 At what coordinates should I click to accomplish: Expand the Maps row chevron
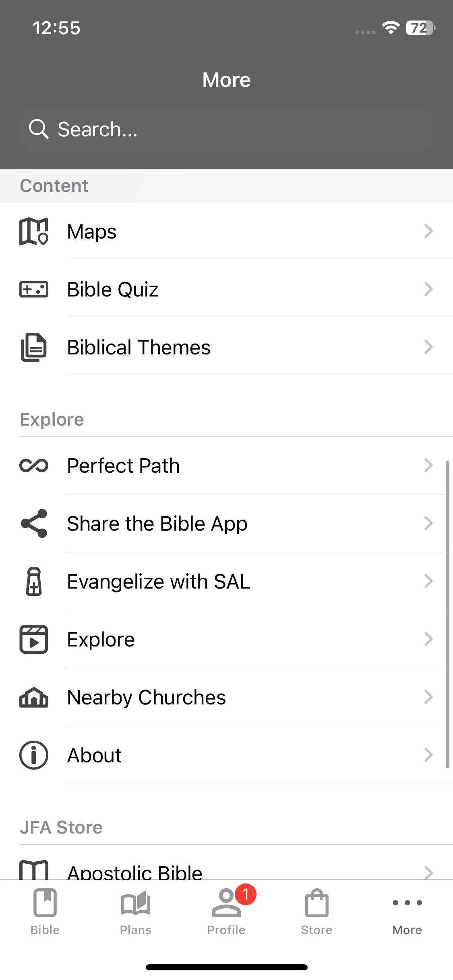point(428,231)
